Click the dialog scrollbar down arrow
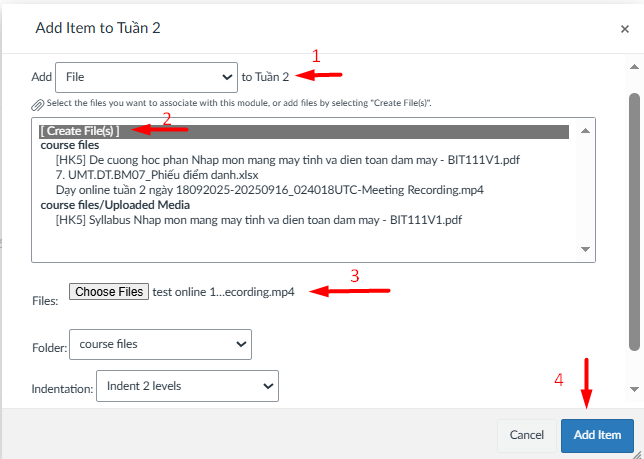The width and height of the screenshot is (644, 459). click(633, 388)
